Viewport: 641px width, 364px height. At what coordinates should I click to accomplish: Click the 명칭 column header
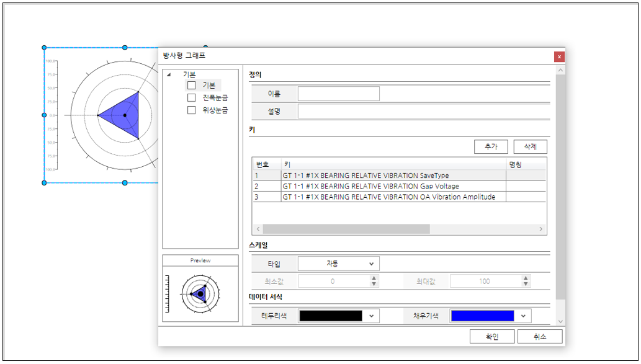click(x=526, y=165)
